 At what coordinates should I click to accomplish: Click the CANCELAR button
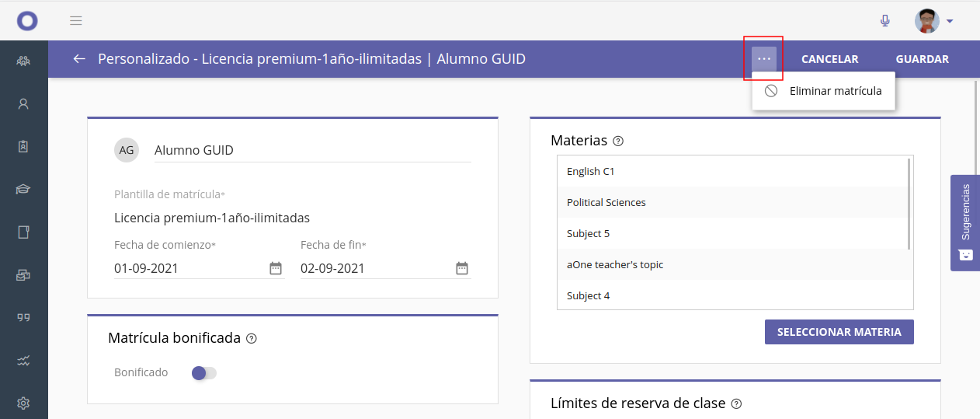point(829,59)
